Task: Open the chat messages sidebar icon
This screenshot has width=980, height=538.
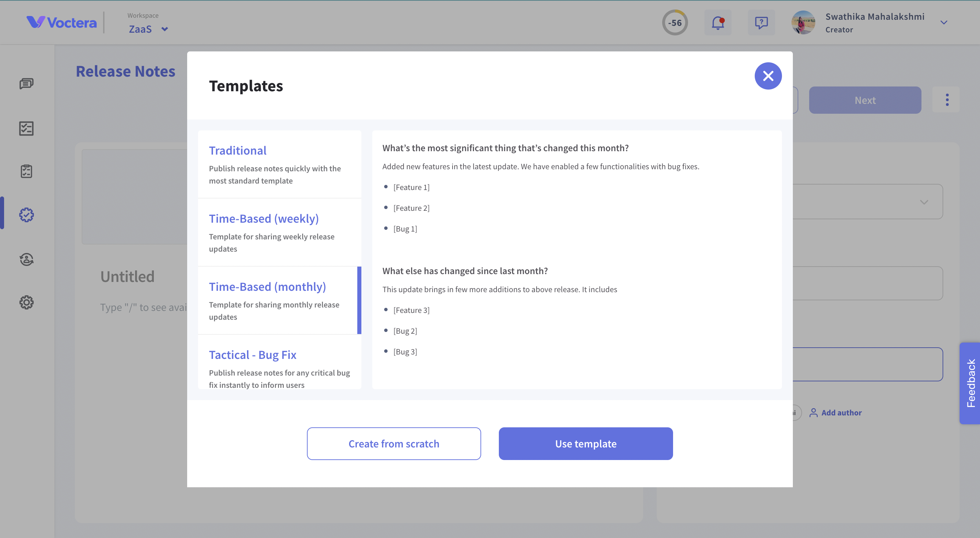Action: coord(26,83)
